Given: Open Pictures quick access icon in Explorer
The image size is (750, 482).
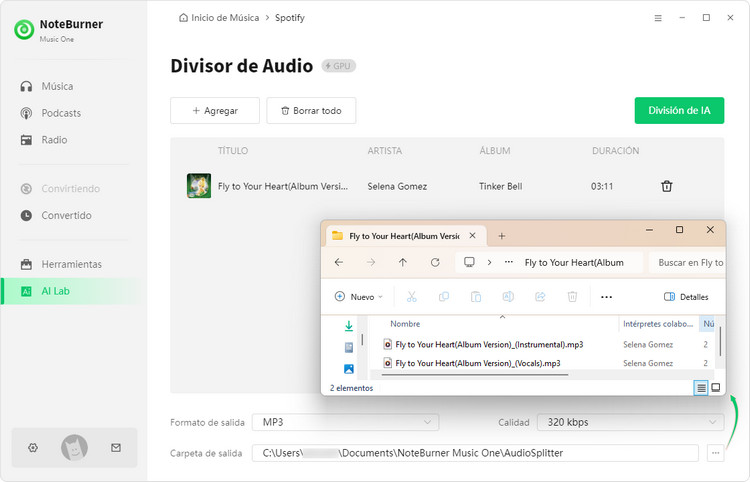Looking at the screenshot, I should [x=349, y=369].
